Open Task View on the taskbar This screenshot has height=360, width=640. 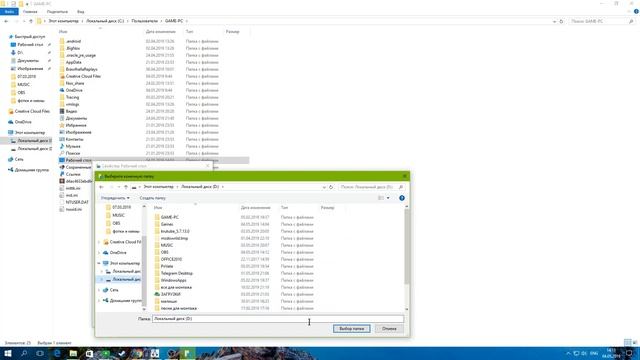tap(40, 353)
